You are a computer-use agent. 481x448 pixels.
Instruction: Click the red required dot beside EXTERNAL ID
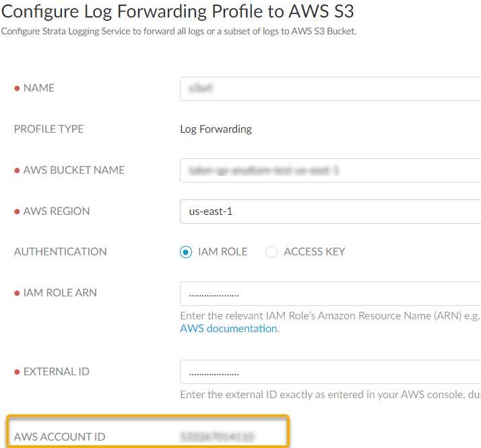click(17, 372)
